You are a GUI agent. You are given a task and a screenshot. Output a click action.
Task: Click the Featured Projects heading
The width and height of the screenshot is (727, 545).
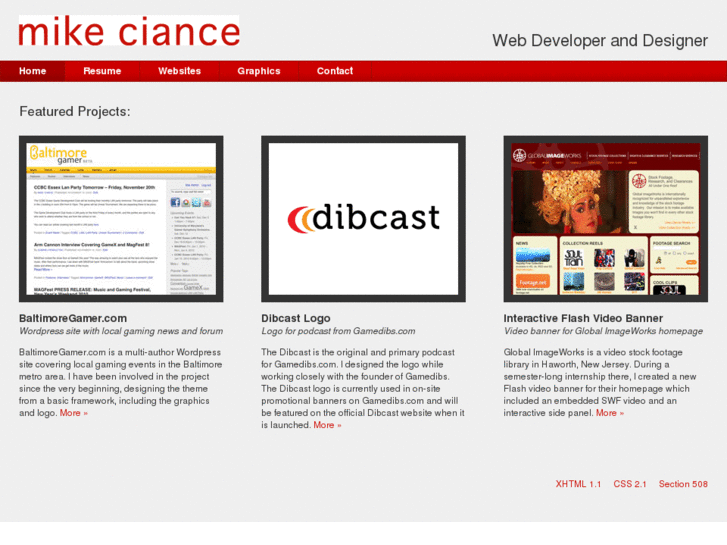click(75, 111)
